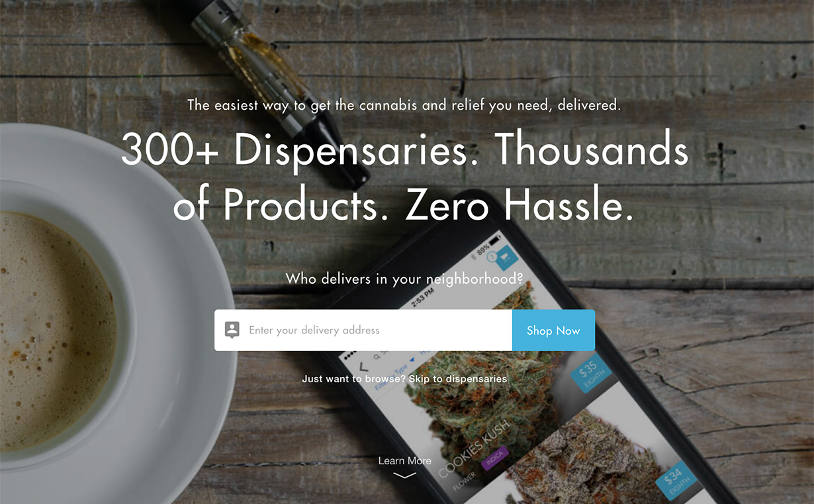
Task: Click the location pin icon in address field
Action: pyautogui.click(x=232, y=329)
